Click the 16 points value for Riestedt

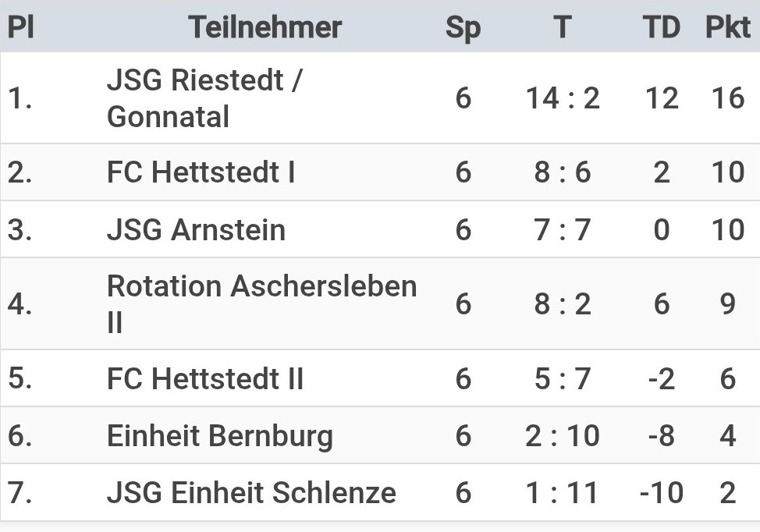[x=727, y=98]
